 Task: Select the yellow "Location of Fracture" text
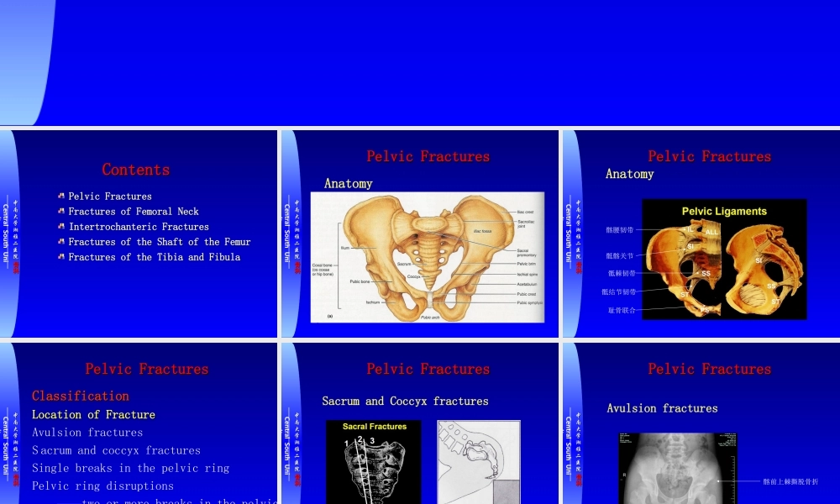coord(93,415)
